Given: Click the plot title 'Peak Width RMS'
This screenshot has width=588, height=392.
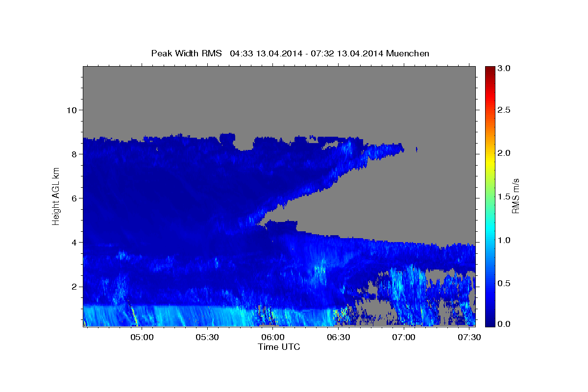Looking at the screenshot, I should (186, 53).
